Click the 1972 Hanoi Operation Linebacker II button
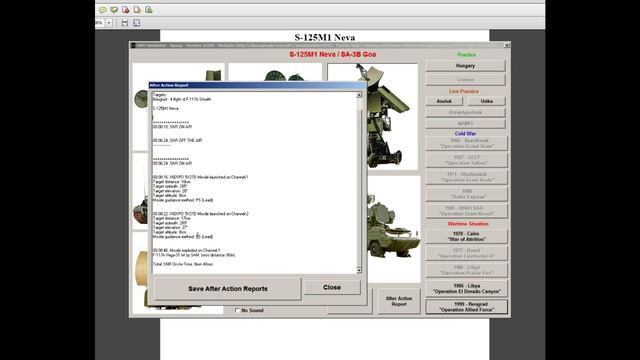640x360 pixels. [x=467, y=253]
